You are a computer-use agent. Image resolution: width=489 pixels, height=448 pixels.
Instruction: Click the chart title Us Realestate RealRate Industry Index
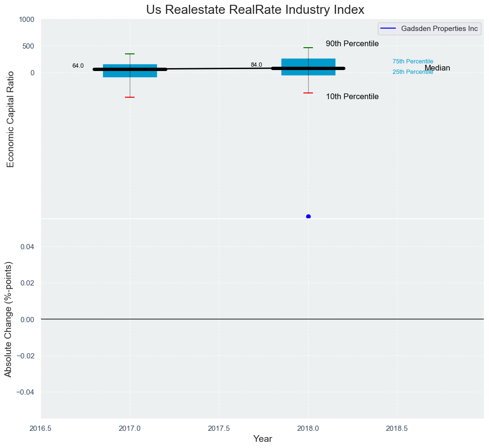(x=255, y=10)
